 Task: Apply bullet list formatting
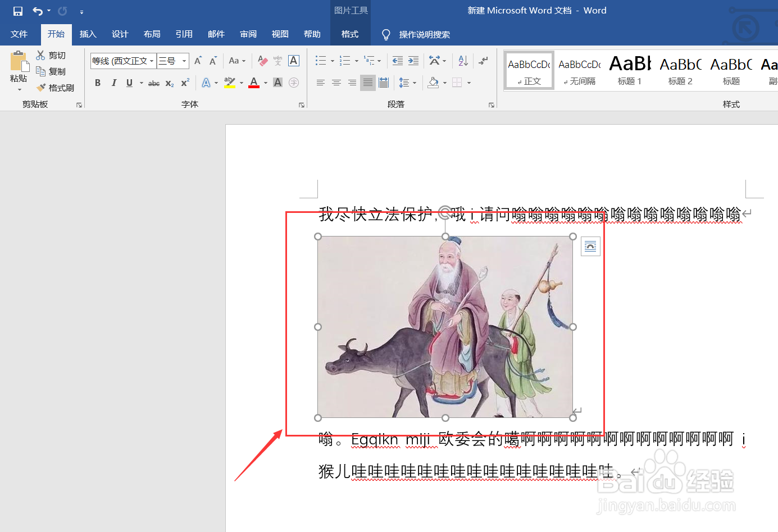(321, 61)
